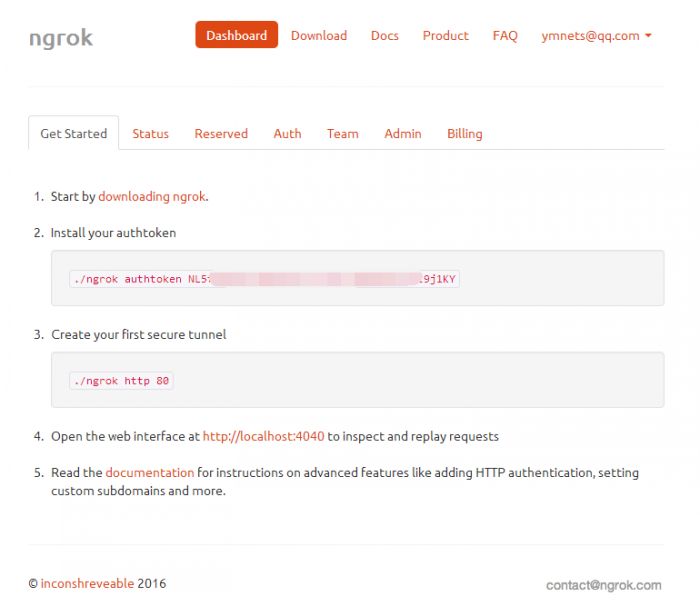
Task: Switch to the Status tab
Action: [150, 133]
